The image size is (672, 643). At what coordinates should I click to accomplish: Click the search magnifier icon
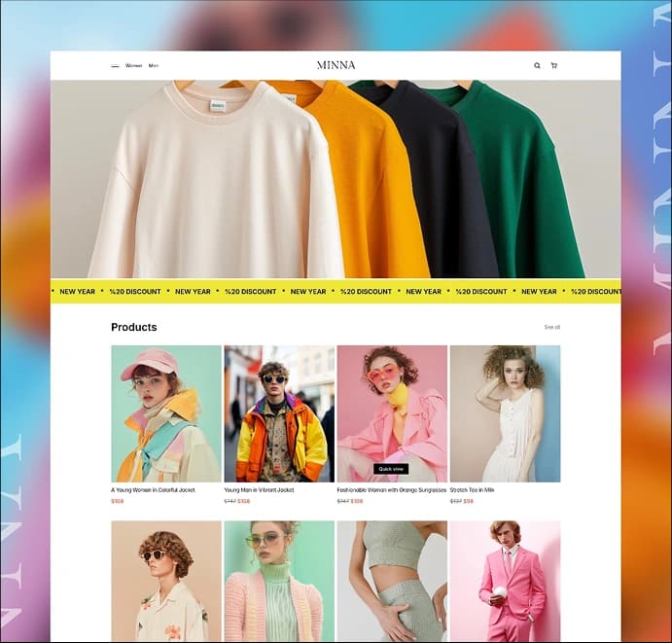[x=537, y=66]
